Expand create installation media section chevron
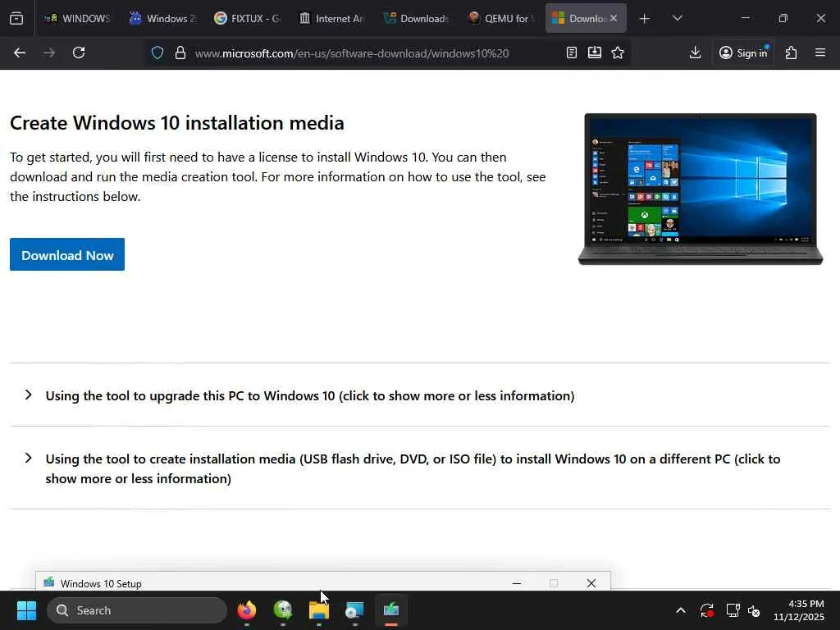Screen dimensions: 840x630 tap(29, 458)
